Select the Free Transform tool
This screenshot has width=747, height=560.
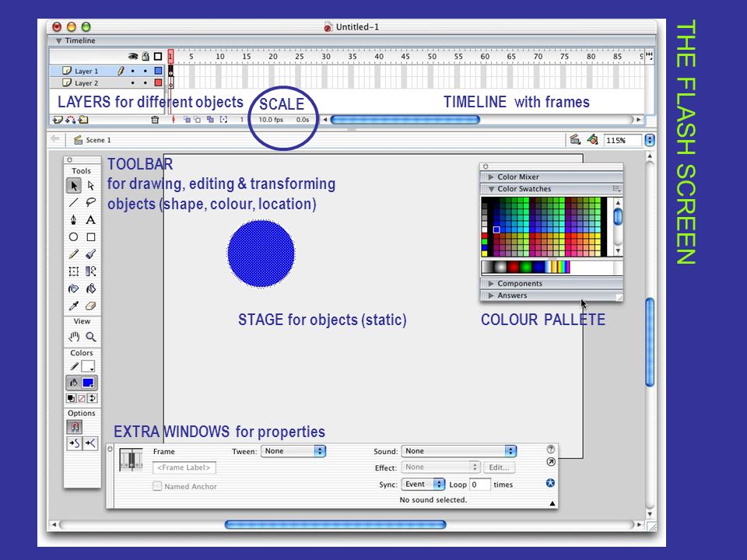click(x=73, y=271)
